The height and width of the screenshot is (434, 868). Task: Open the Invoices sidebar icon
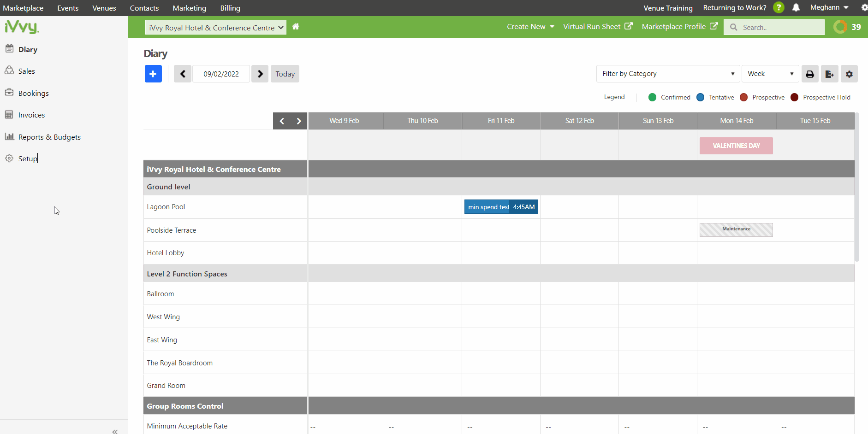pyautogui.click(x=9, y=114)
